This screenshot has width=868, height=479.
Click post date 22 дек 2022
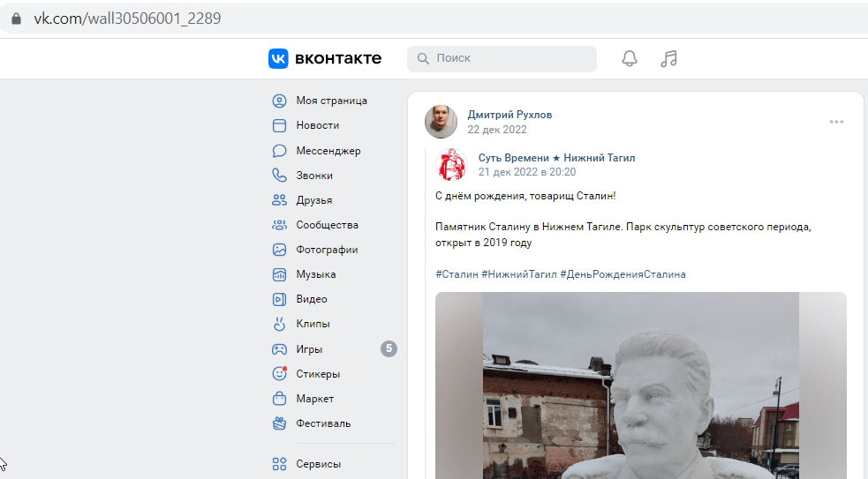point(497,130)
